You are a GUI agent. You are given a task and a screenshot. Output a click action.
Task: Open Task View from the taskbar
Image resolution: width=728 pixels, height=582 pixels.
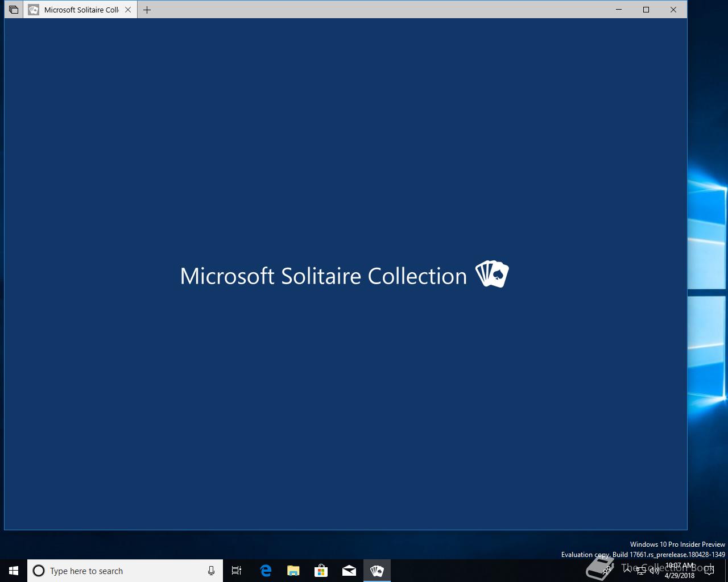click(x=237, y=571)
